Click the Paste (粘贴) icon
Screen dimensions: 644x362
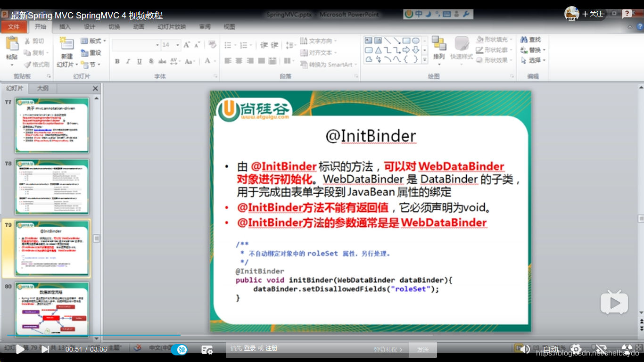12,44
